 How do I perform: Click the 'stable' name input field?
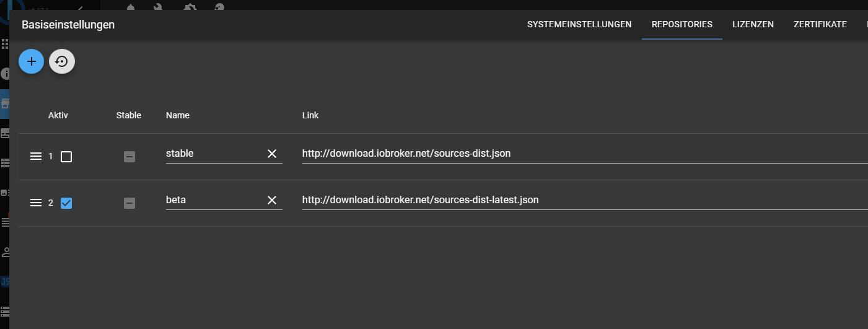(214, 154)
